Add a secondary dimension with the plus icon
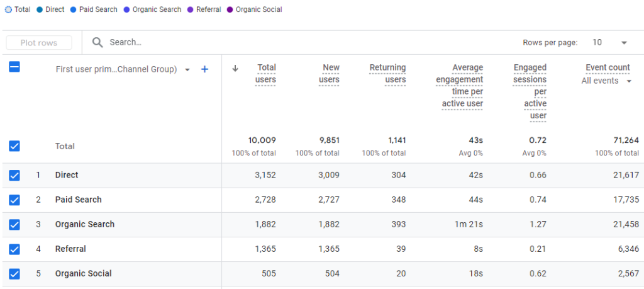The height and width of the screenshot is (289, 644). point(204,69)
